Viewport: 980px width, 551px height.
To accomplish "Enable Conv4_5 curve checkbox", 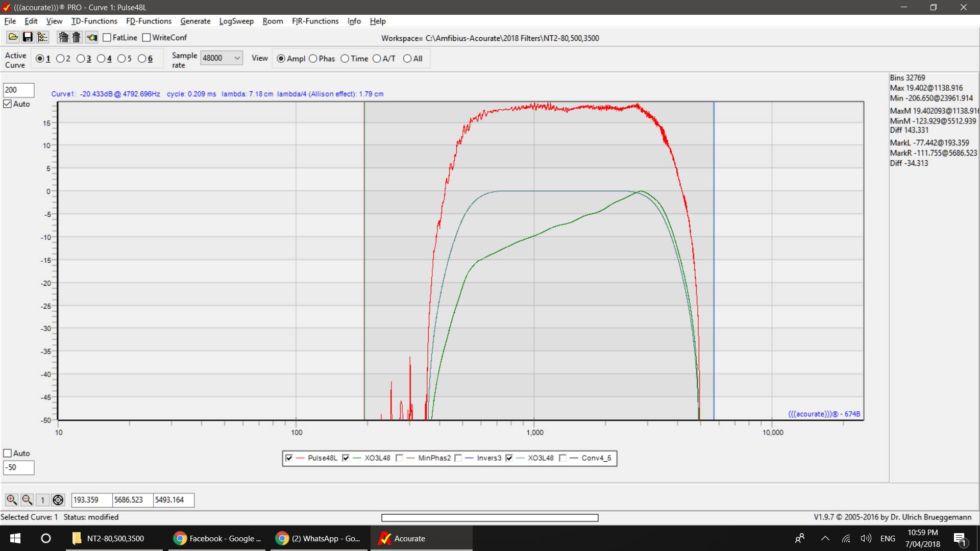I will [x=562, y=458].
